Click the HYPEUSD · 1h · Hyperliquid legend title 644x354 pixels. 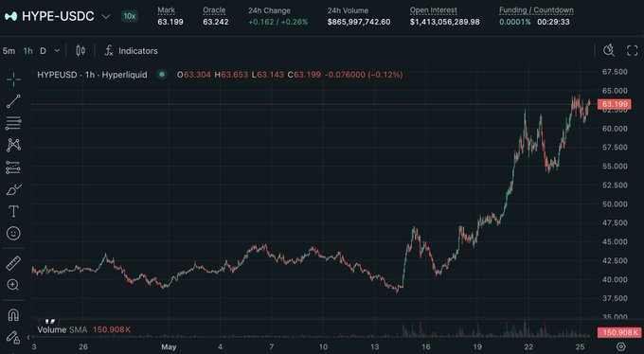(92, 75)
